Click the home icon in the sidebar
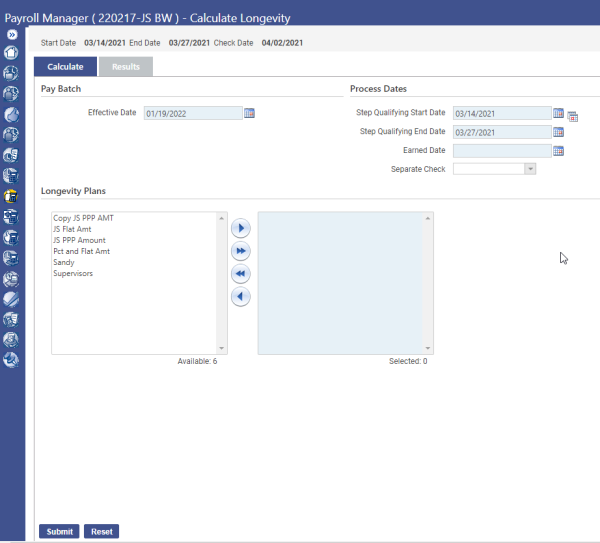This screenshot has height=543, width=600. point(12,52)
